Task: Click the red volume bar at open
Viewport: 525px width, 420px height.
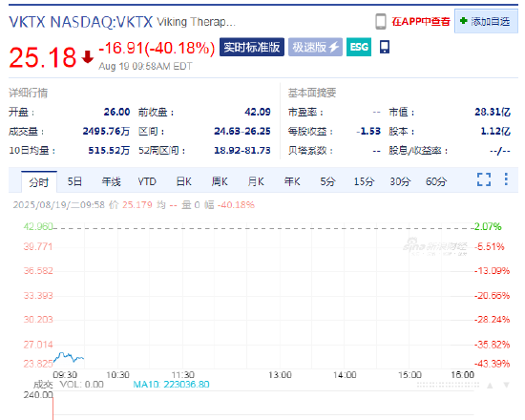Action: [52, 408]
